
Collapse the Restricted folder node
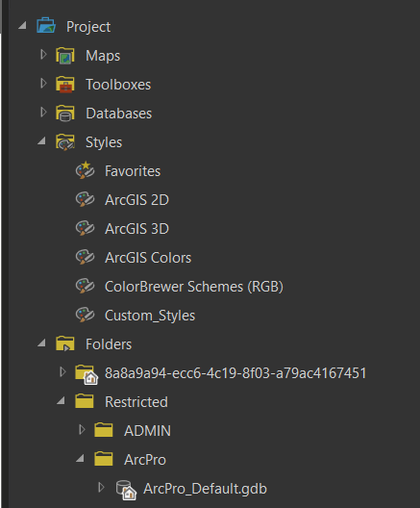(x=61, y=401)
